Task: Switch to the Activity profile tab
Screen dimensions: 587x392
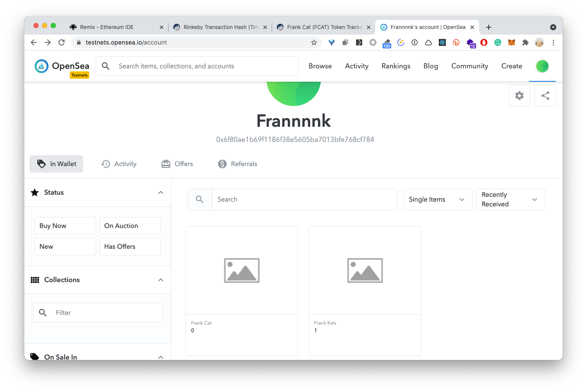Action: 119,164
